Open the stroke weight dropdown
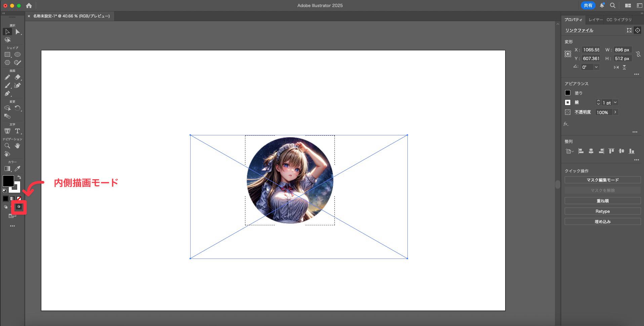Image resolution: width=644 pixels, height=326 pixels. coord(615,102)
